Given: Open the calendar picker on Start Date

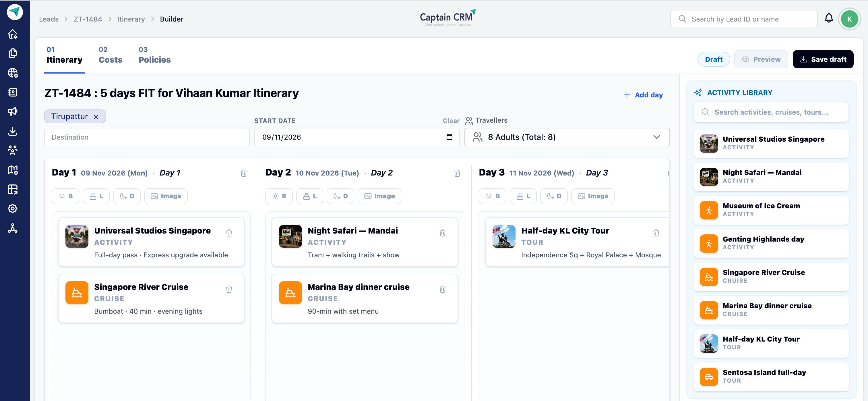Looking at the screenshot, I should 449,137.
